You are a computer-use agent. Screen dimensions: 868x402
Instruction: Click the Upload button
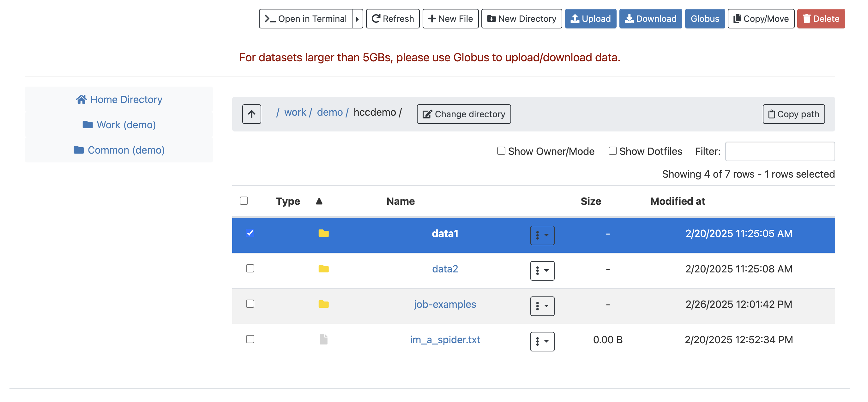coord(590,19)
